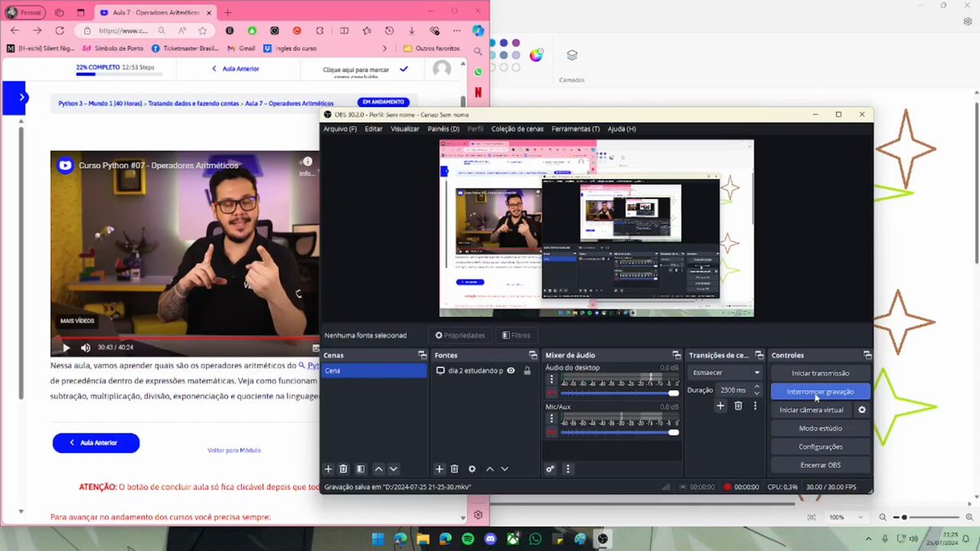This screenshot has height=551, width=980.
Task: Pop out the Cenas dock
Action: tap(422, 355)
